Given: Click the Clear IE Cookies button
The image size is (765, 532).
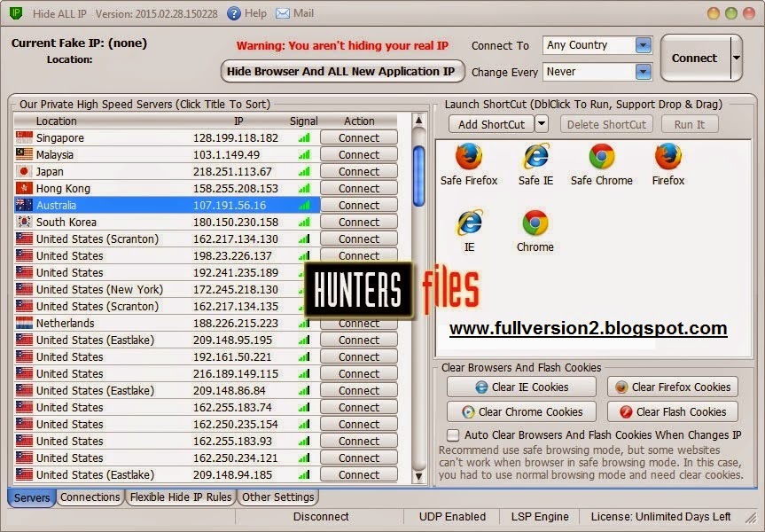Looking at the screenshot, I should coord(521,387).
